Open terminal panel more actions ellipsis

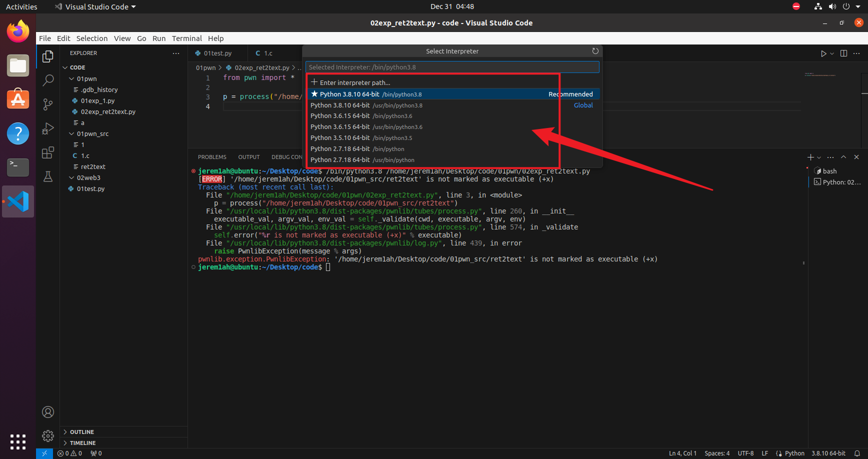point(830,157)
